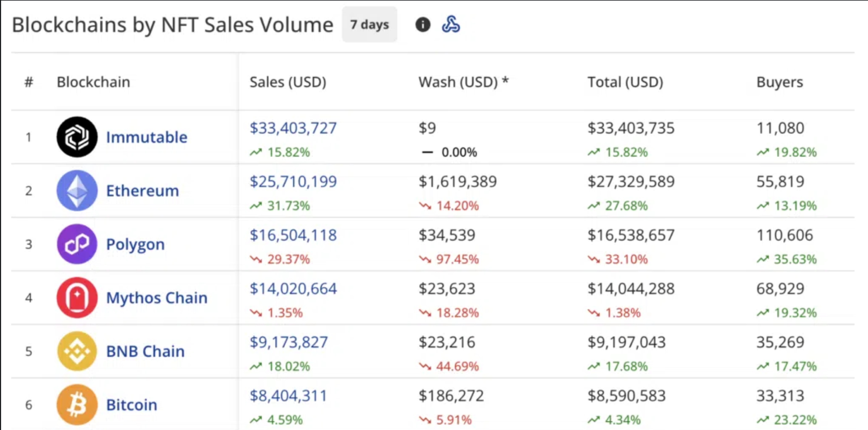
Task: Click Bitcoin sales value $8,404,311
Action: click(x=288, y=396)
